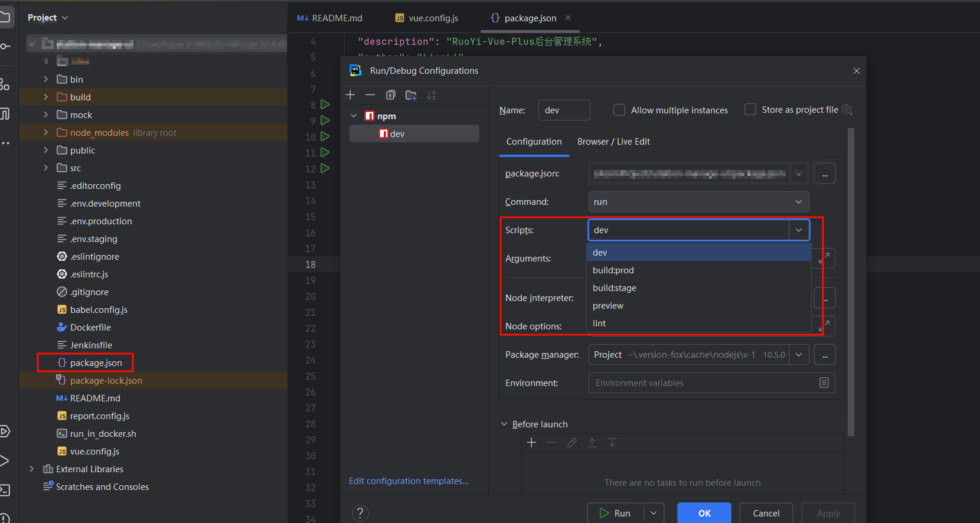Add a Before launch task with plus

pos(531,443)
